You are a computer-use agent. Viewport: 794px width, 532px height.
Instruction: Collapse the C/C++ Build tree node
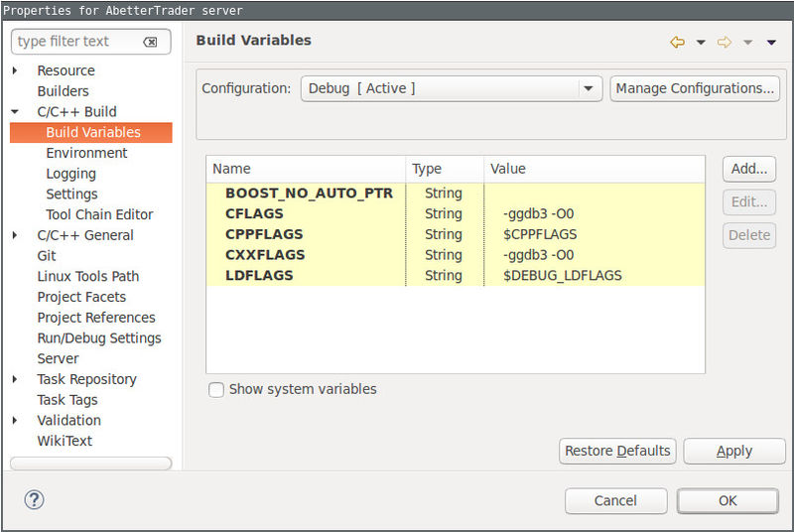coord(15,111)
